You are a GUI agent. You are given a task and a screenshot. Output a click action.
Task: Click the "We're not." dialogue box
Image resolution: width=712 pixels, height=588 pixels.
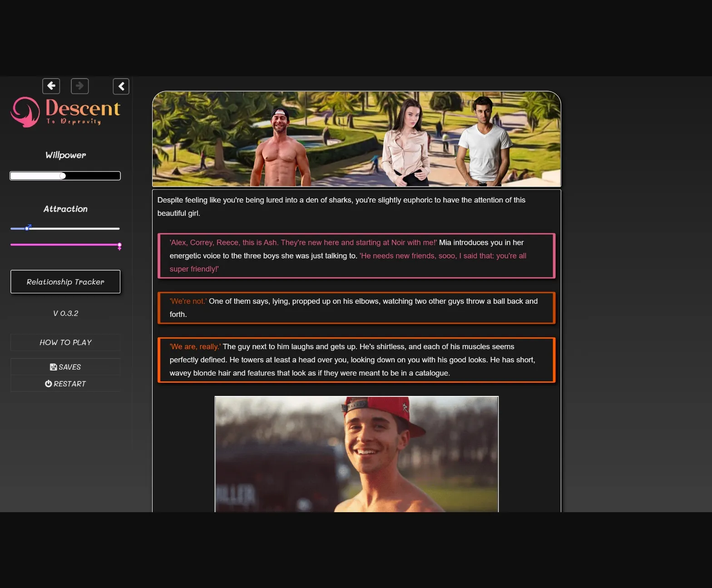(x=356, y=308)
